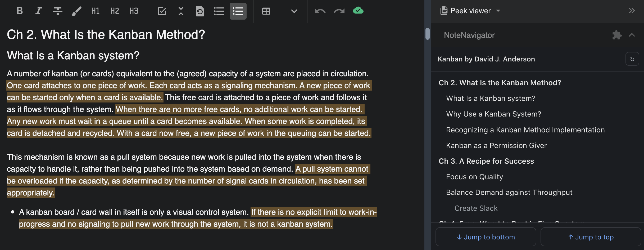
Task: Click the note history revert icon
Action: [x=200, y=11]
